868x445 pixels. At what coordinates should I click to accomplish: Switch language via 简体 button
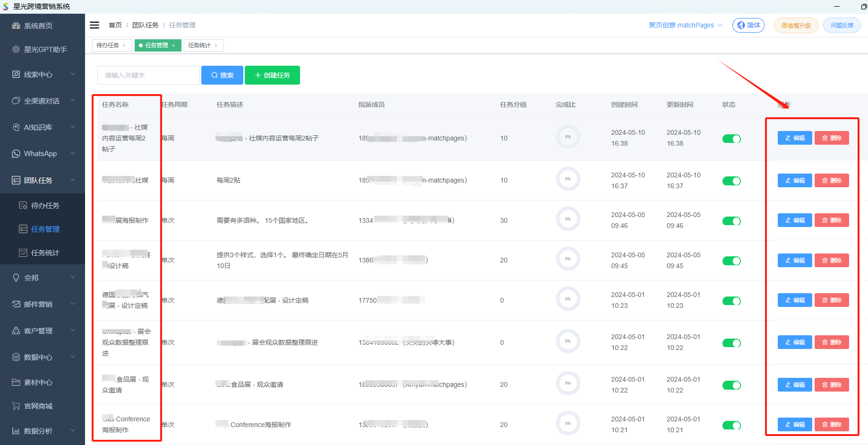(748, 26)
